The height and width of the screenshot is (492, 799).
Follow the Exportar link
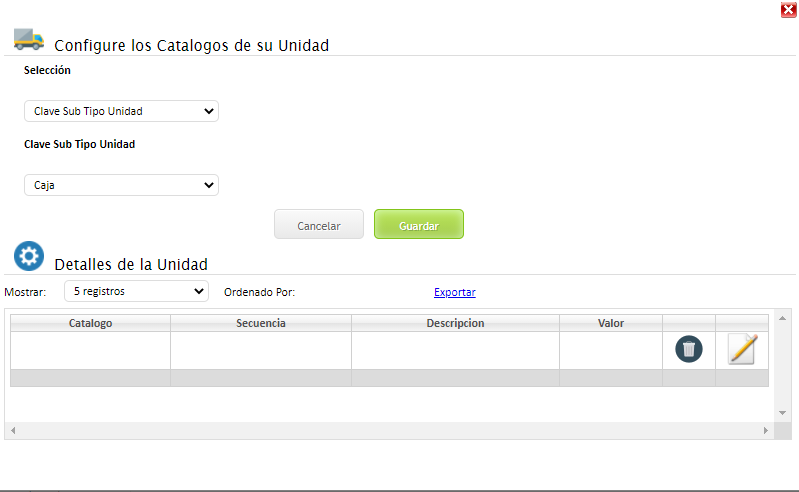pos(454,292)
